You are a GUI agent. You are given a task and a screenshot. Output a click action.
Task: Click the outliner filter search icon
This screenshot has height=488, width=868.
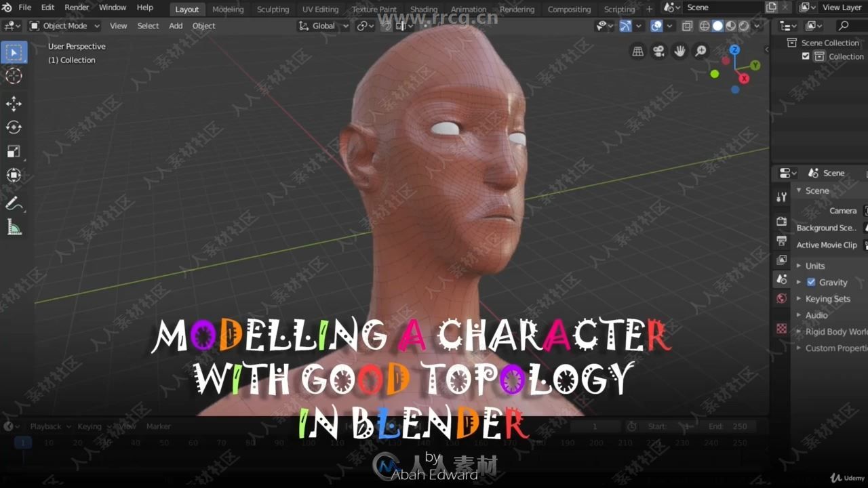[844, 26]
